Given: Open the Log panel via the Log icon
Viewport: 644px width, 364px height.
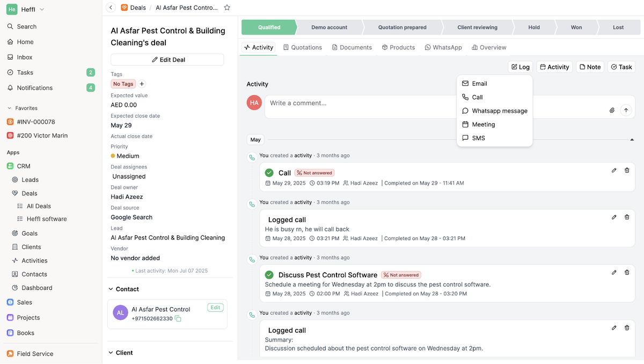Looking at the screenshot, I should [520, 67].
